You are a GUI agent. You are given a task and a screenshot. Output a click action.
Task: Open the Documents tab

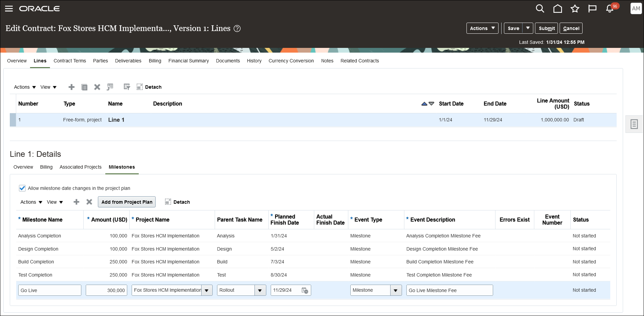point(228,61)
